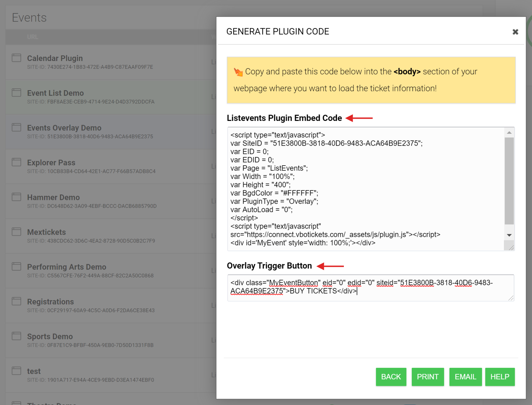Click the URL column header
Image resolution: width=532 pixels, height=405 pixels.
coord(33,37)
